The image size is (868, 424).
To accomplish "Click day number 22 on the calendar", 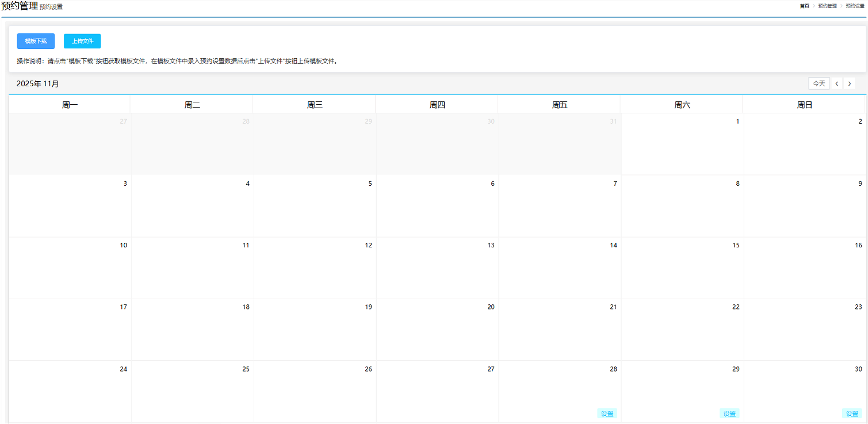I will pyautogui.click(x=736, y=307).
